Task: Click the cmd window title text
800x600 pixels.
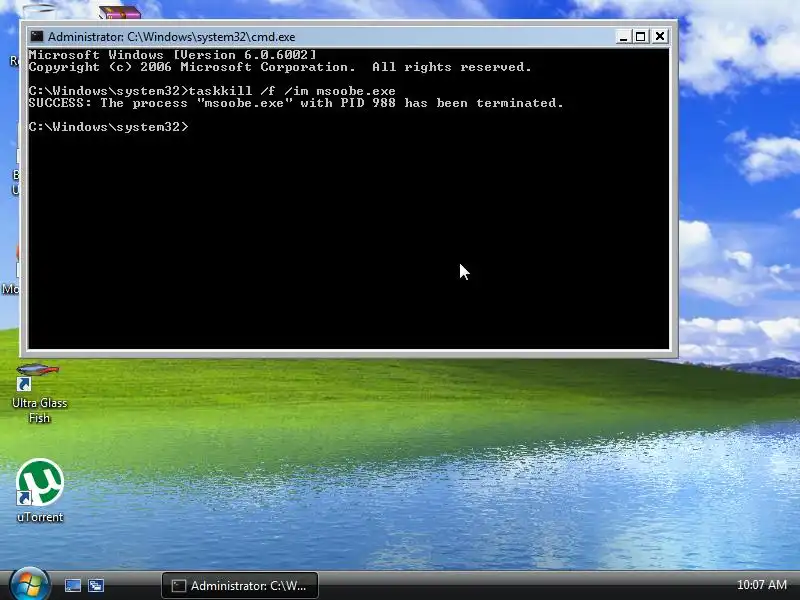Action: [x=171, y=37]
